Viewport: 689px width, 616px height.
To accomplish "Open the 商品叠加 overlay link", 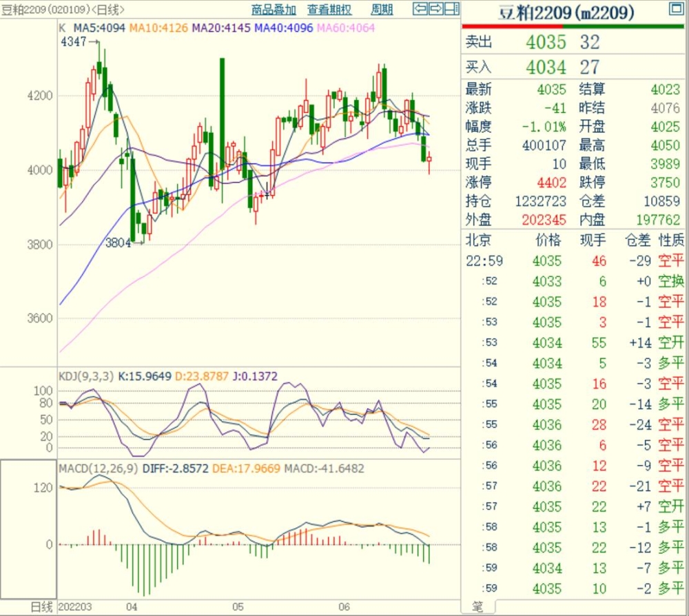I will pyautogui.click(x=274, y=10).
